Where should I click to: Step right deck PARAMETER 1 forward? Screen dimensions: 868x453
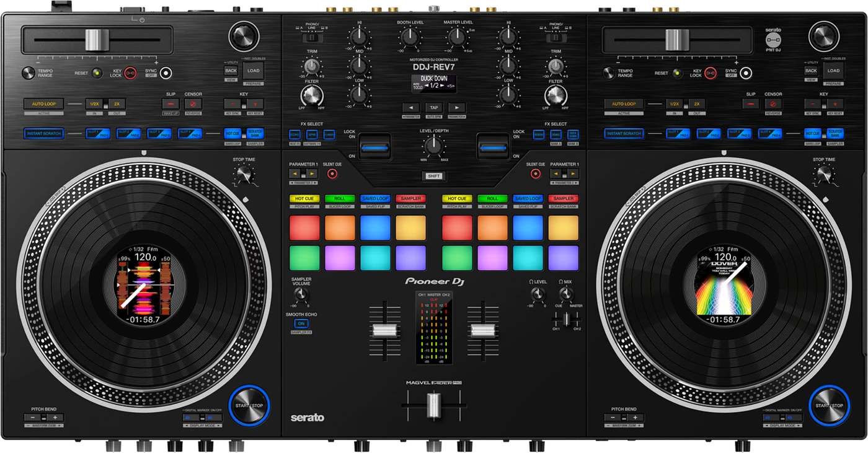click(573, 174)
